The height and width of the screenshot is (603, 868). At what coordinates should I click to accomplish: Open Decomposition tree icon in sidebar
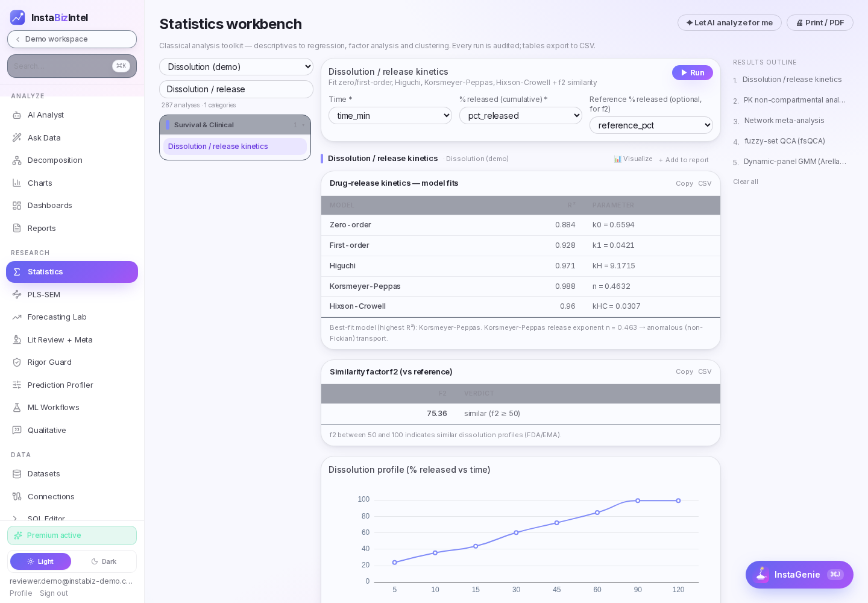point(17,160)
